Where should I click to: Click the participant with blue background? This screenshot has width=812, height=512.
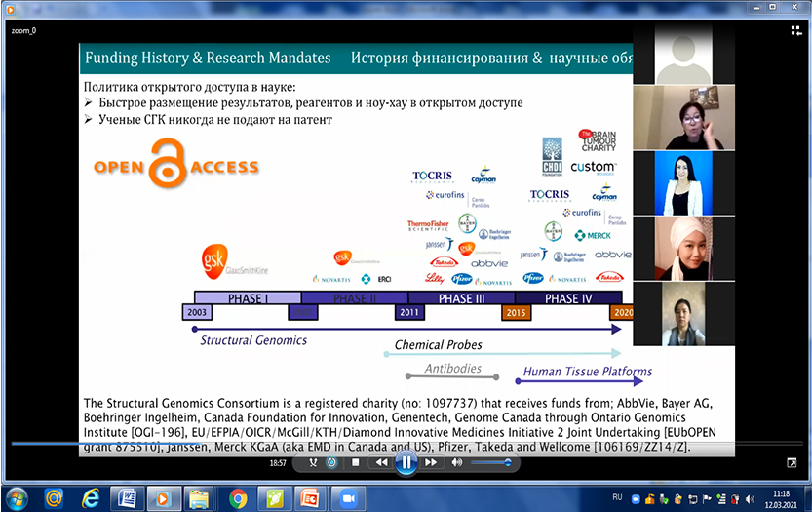tap(683, 183)
